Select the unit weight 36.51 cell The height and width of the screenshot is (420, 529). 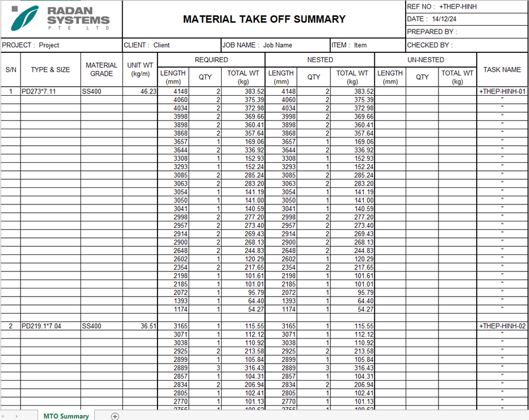click(140, 326)
